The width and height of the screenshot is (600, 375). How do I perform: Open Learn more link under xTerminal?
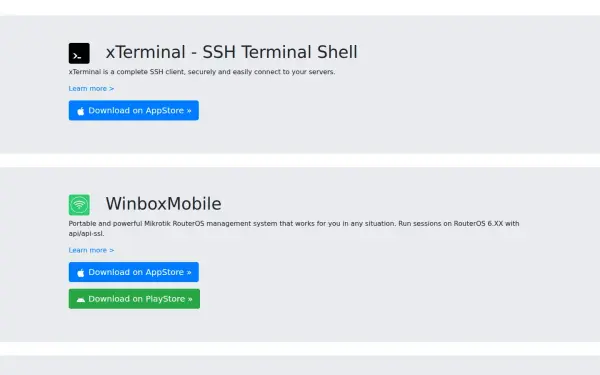pos(91,88)
